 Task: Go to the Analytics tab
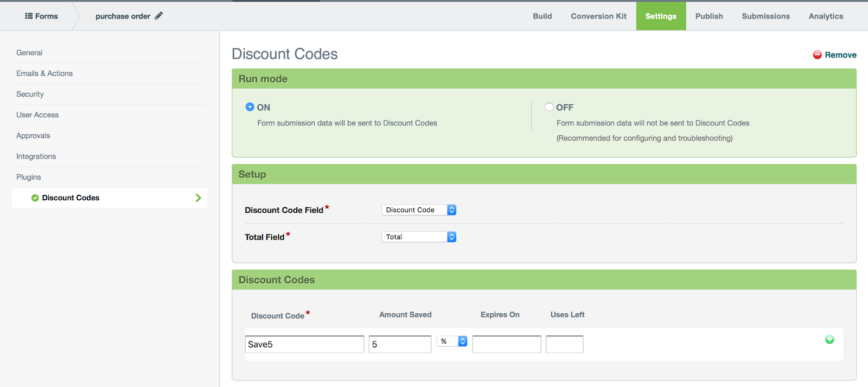tap(826, 16)
